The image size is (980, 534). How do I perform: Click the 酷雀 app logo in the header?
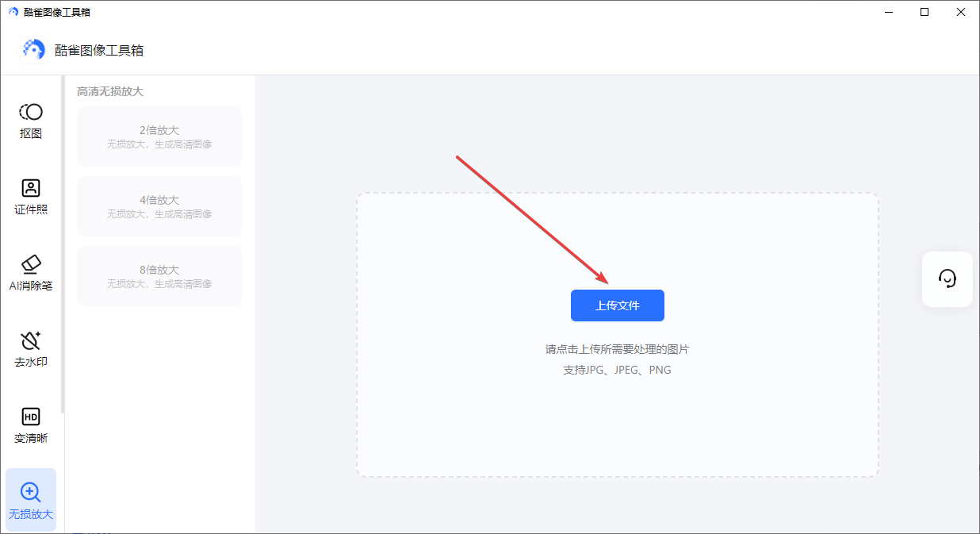click(33, 49)
